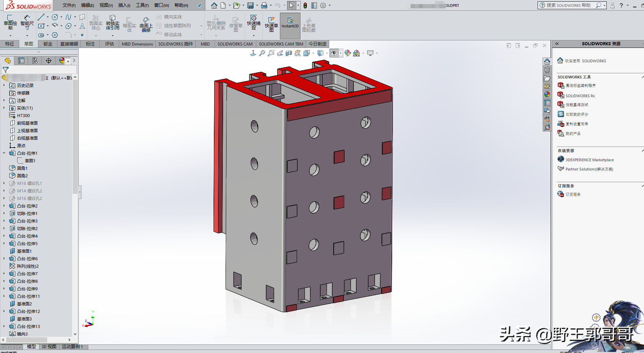Open 欢迎使用 SOLIDWORKS link
Viewport: 644px width, 353px height.
[585, 61]
